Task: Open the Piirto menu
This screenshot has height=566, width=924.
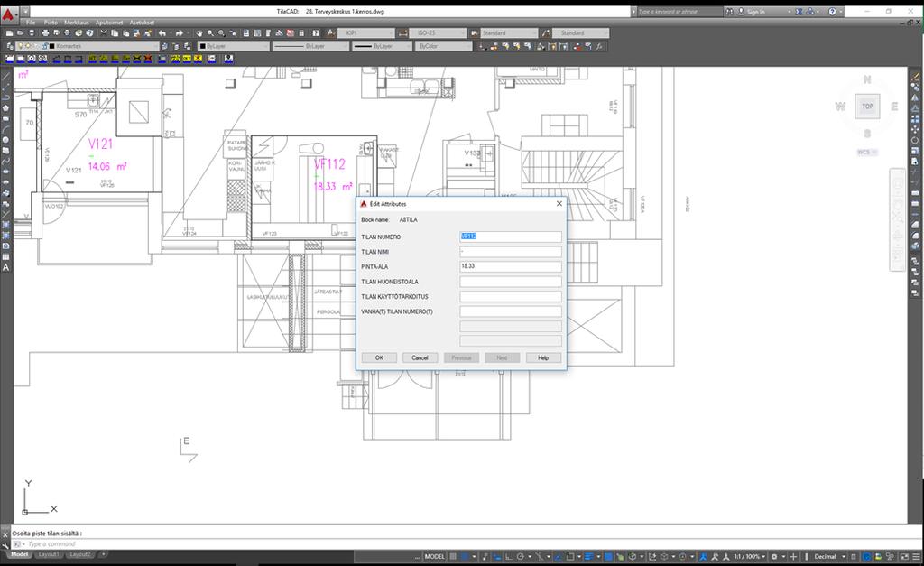Action: [x=51, y=23]
